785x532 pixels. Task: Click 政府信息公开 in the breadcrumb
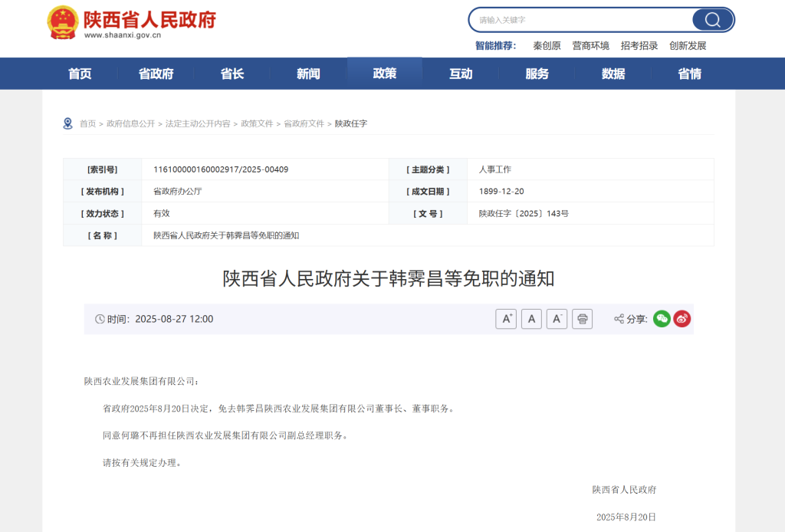[130, 123]
